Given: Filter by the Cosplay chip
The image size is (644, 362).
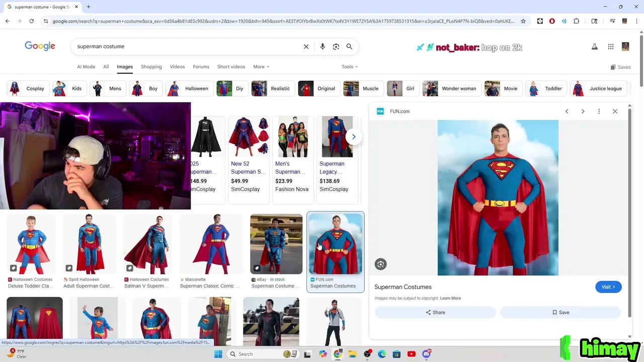Looking at the screenshot, I should tap(28, 88).
